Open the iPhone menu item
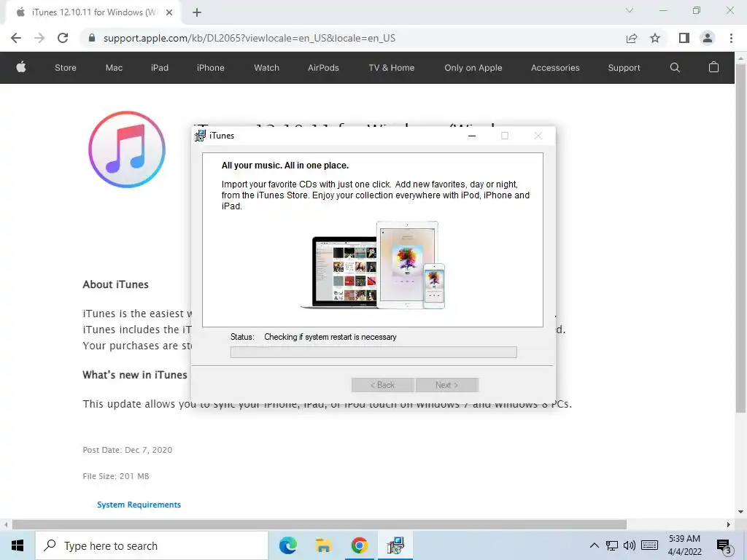 coord(211,68)
